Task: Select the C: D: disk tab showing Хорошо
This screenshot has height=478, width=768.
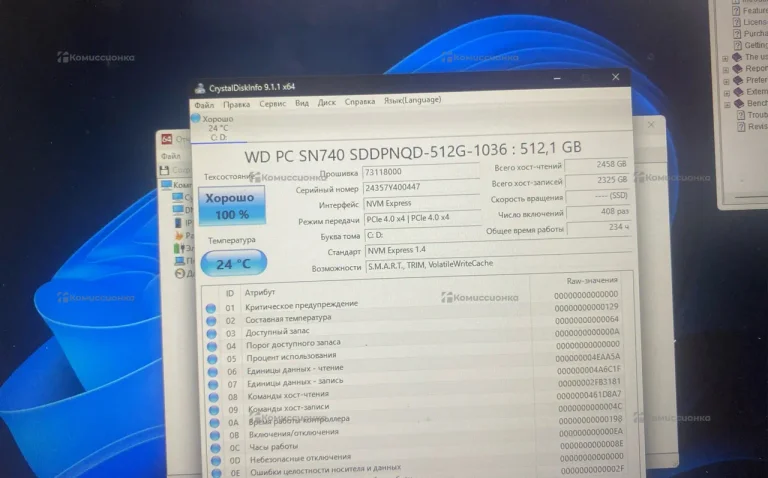Action: [218, 128]
